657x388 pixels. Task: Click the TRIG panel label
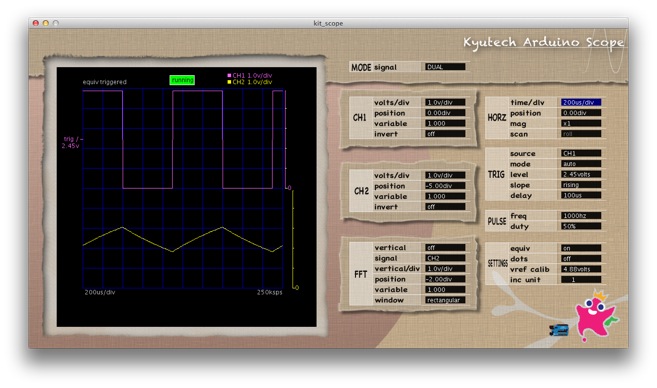point(496,174)
